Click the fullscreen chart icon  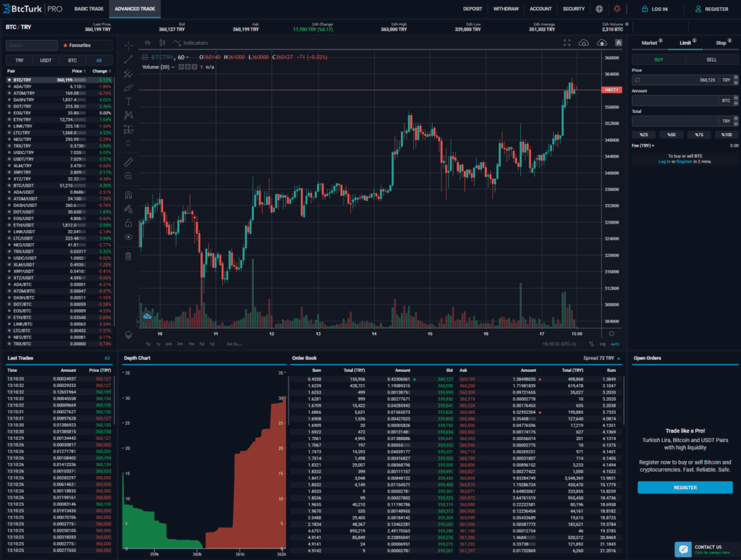tap(567, 43)
